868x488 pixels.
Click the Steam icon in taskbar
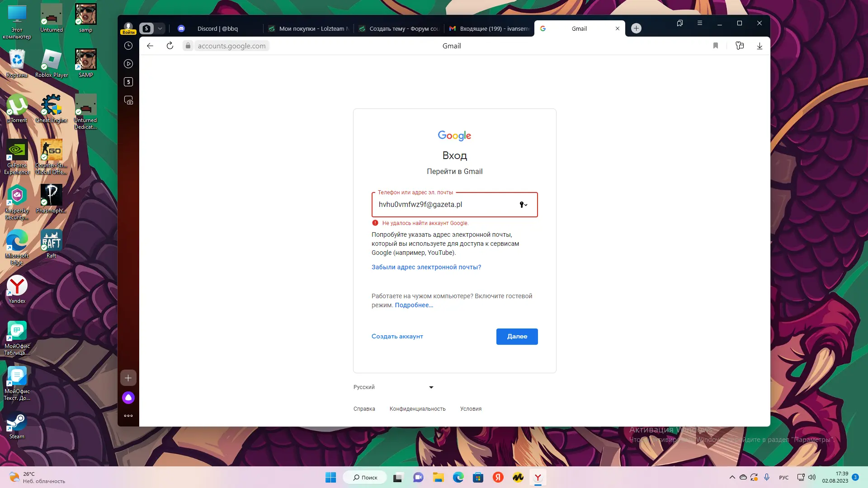(17, 428)
